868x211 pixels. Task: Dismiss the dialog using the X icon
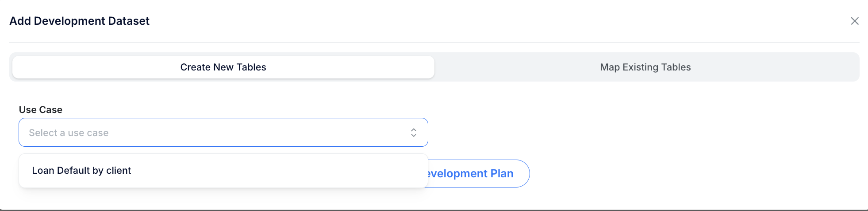pyautogui.click(x=855, y=21)
